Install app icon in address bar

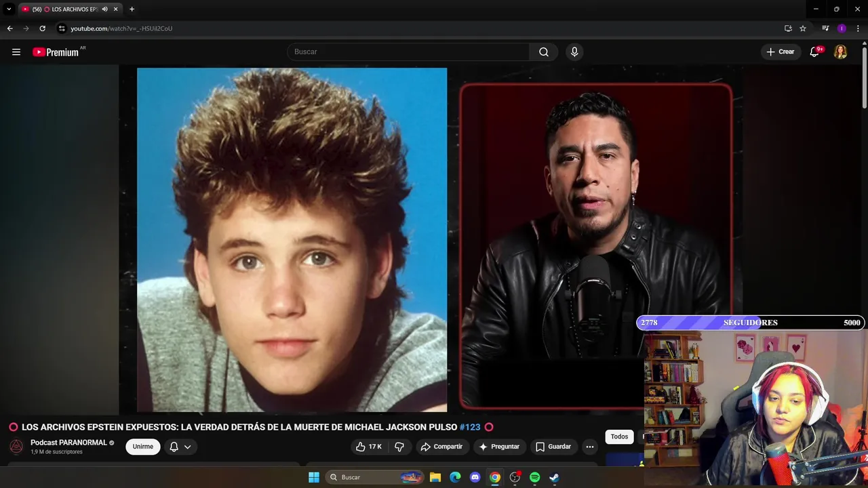coord(788,28)
